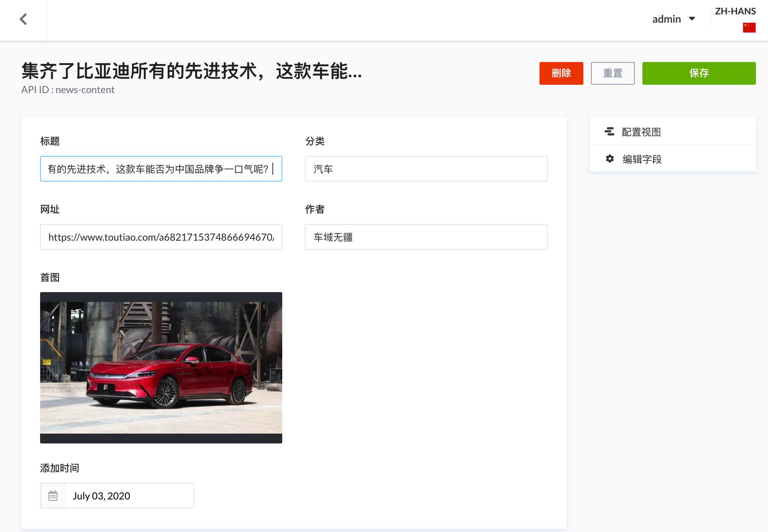768x532 pixels.
Task: Click the China flag icon
Action: pos(749,28)
